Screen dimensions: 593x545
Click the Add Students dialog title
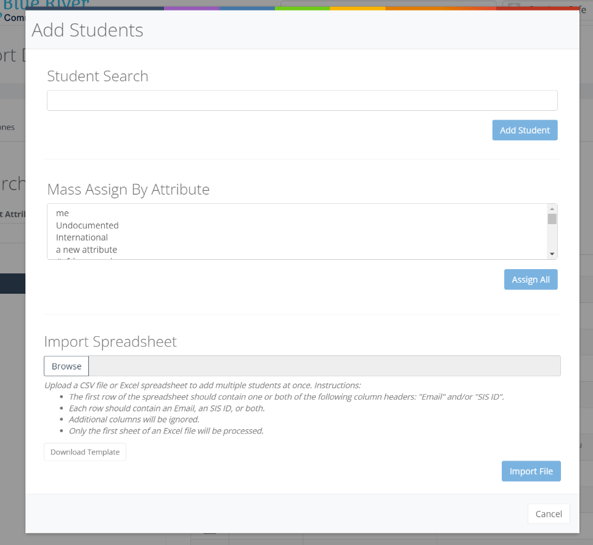(x=87, y=30)
